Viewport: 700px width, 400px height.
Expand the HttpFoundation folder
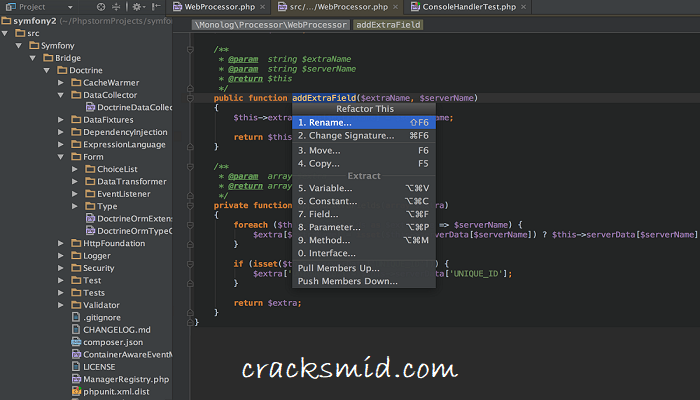point(61,243)
